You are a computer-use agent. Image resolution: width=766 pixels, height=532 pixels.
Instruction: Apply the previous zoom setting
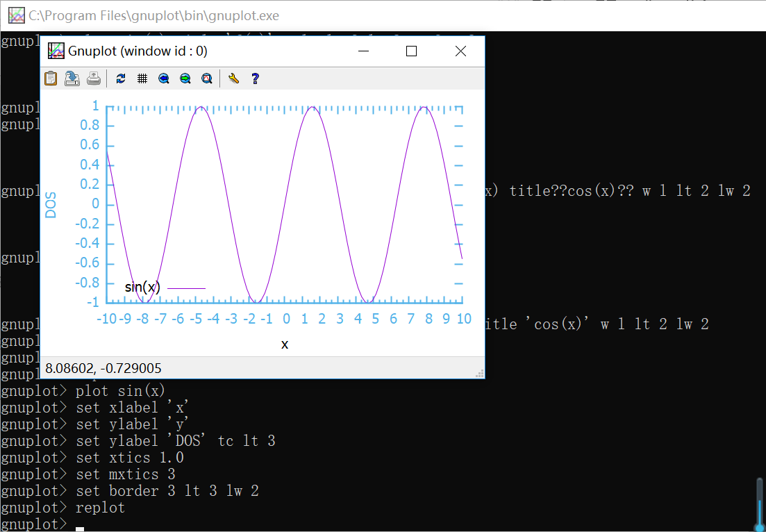pyautogui.click(x=164, y=78)
